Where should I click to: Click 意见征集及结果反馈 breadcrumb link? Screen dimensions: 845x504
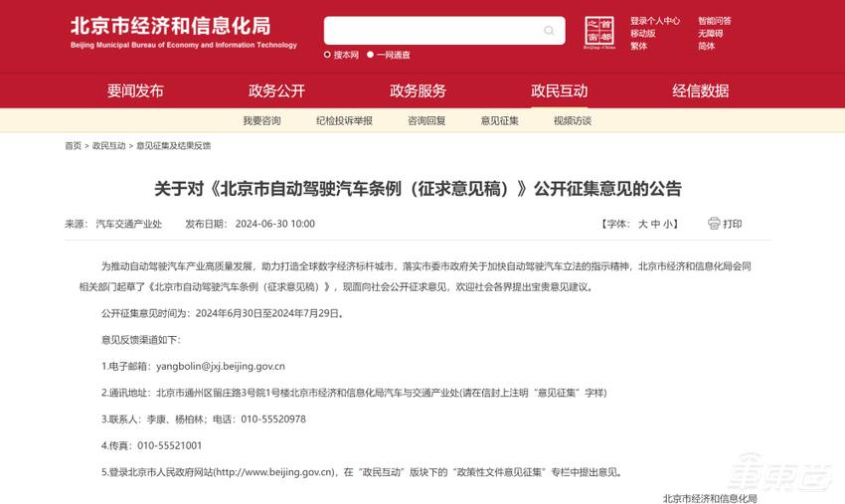point(173,146)
